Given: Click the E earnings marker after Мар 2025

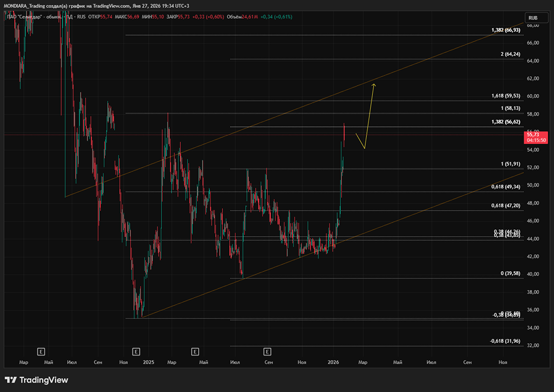Looking at the screenshot, I should (x=195, y=351).
